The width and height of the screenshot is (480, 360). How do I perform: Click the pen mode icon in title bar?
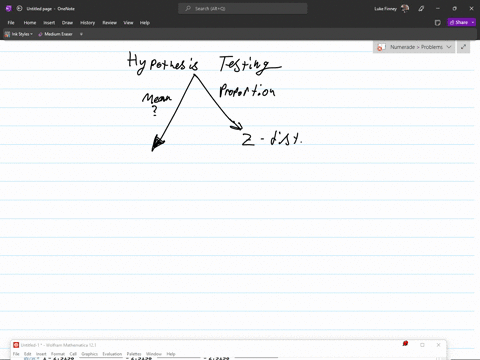click(421, 9)
